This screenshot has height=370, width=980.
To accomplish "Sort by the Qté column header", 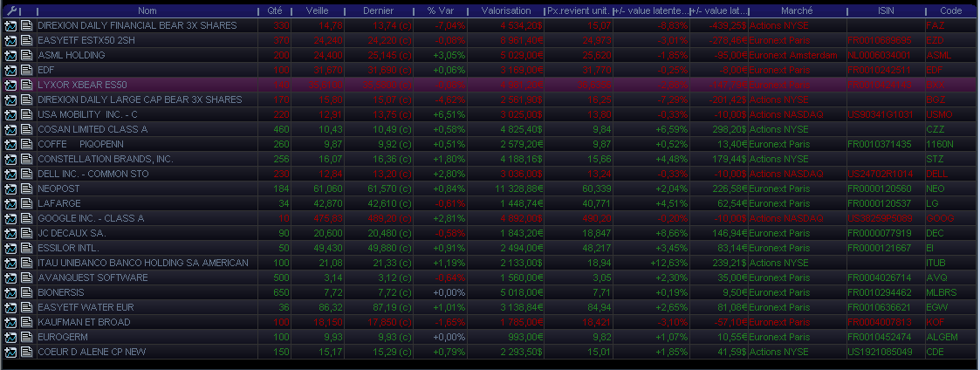I will [274, 11].
